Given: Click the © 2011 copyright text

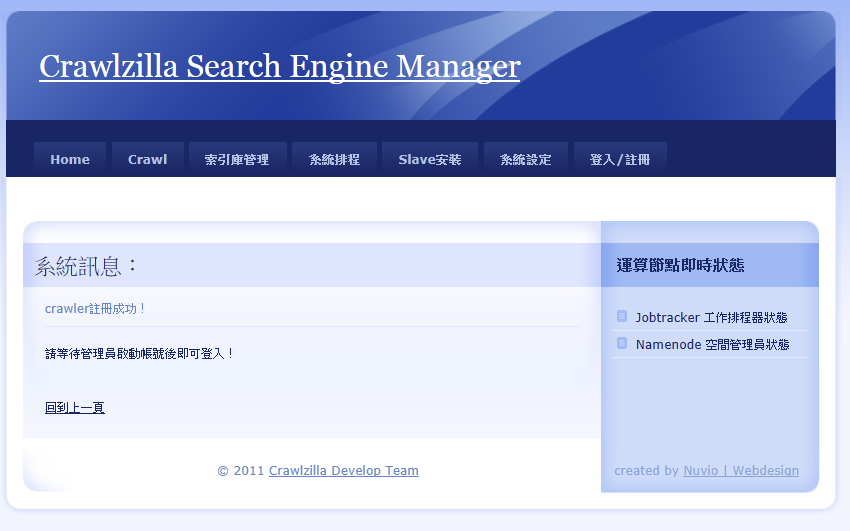Looking at the screenshot, I should pyautogui.click(x=241, y=470).
